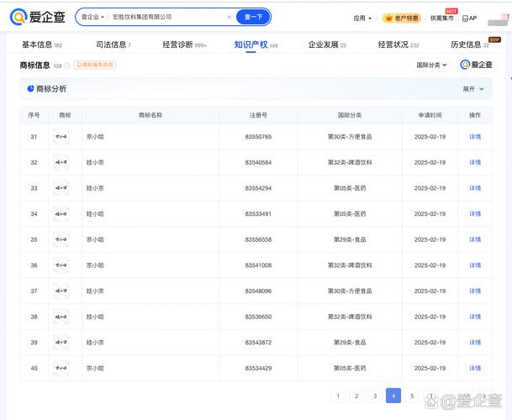The width and height of the screenshot is (512, 420).
Task: Open 详情 for registration 83548096
Action: click(475, 291)
